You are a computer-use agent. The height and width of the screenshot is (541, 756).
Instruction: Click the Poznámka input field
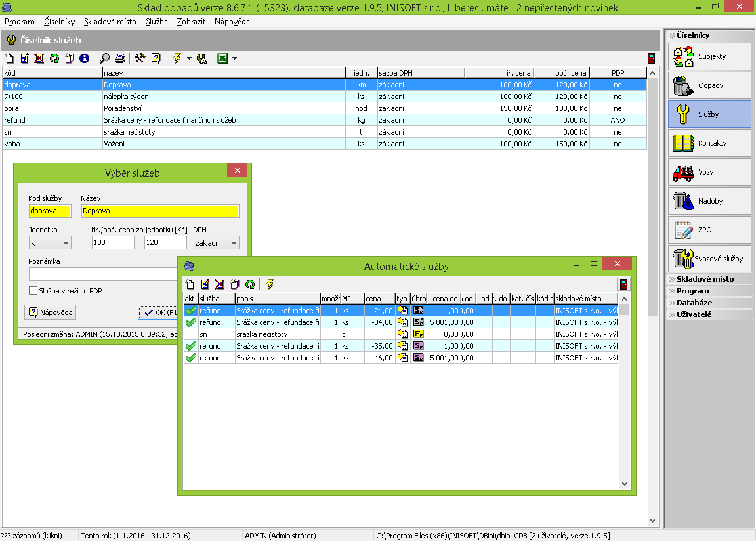(103, 274)
